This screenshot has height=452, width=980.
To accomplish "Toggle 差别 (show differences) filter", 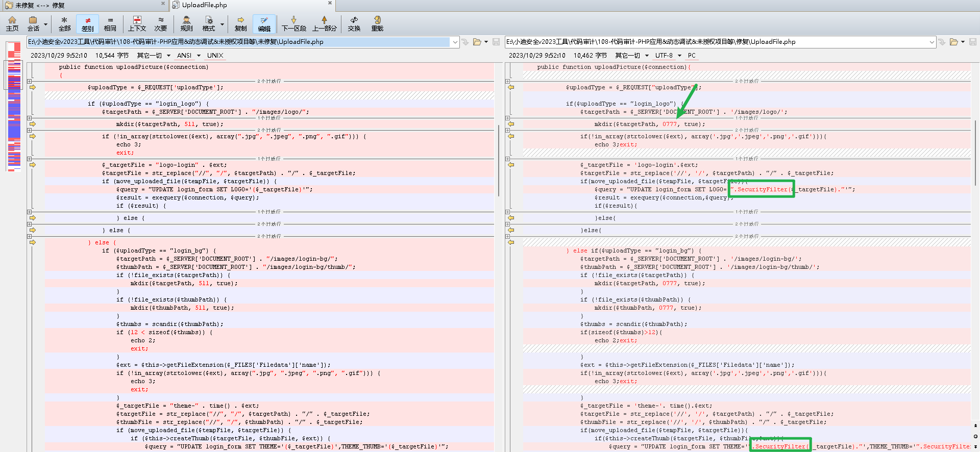I will pos(87,23).
